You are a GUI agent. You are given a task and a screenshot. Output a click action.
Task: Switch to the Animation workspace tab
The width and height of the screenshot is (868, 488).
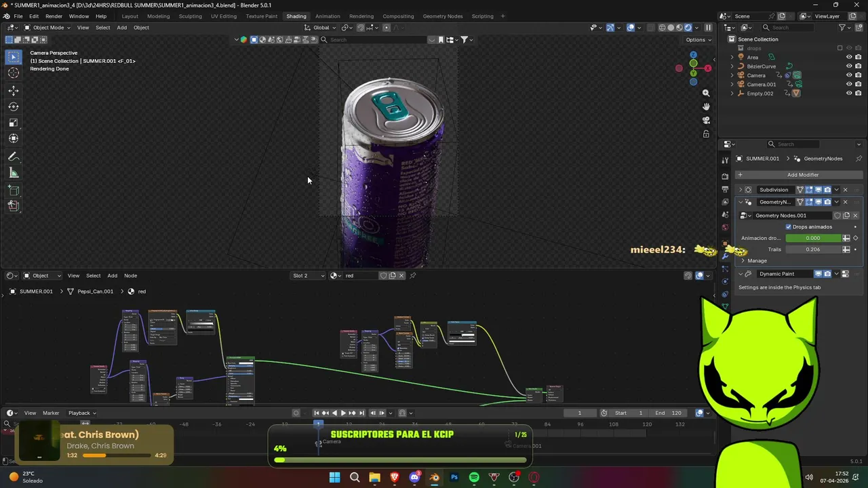pos(328,16)
